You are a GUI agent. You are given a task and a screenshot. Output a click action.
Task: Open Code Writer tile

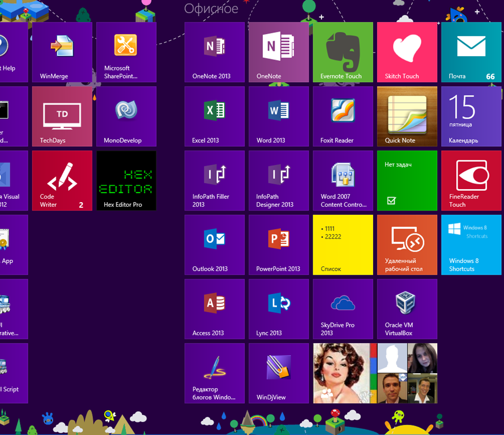[x=62, y=181]
